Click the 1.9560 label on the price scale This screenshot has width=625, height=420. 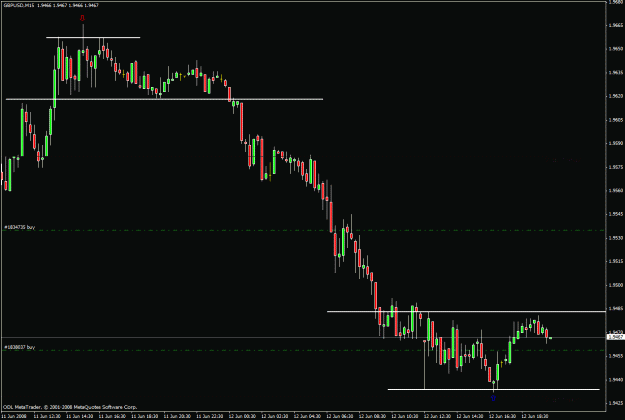[x=616, y=190]
